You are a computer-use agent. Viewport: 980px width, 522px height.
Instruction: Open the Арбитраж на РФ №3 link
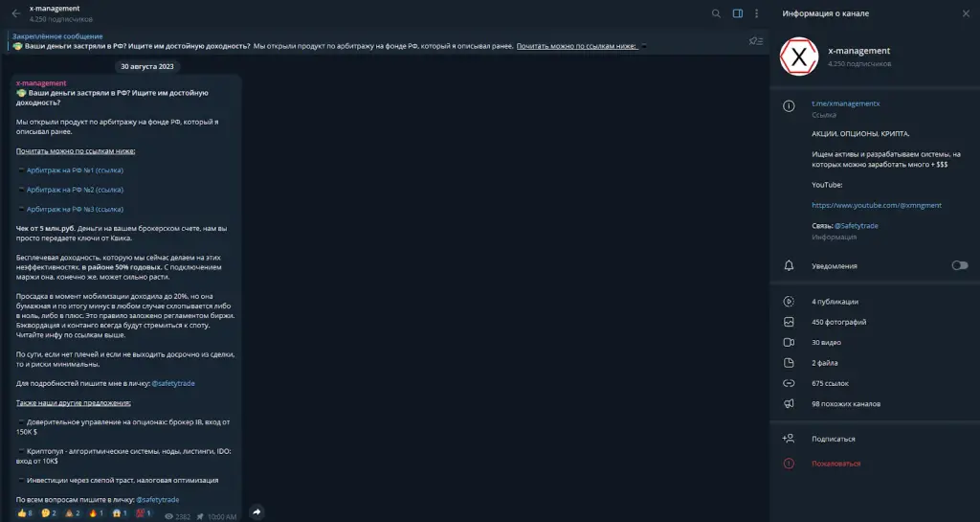75,209
